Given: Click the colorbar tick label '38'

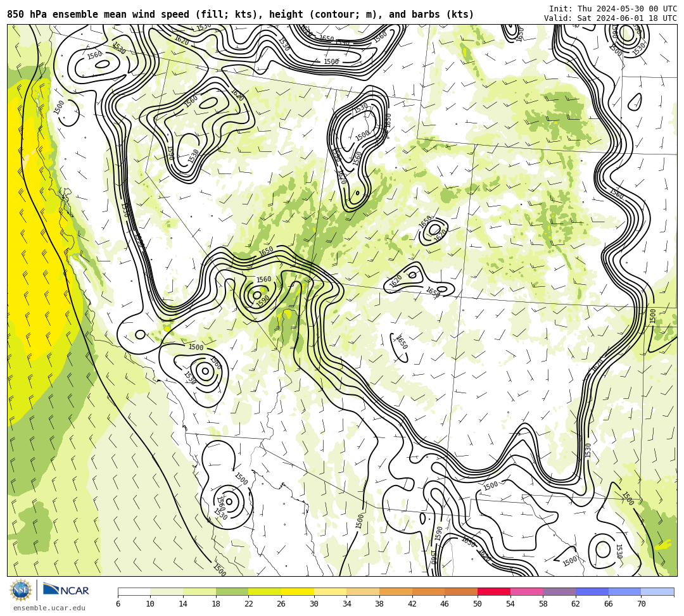Looking at the screenshot, I should coord(379,604).
